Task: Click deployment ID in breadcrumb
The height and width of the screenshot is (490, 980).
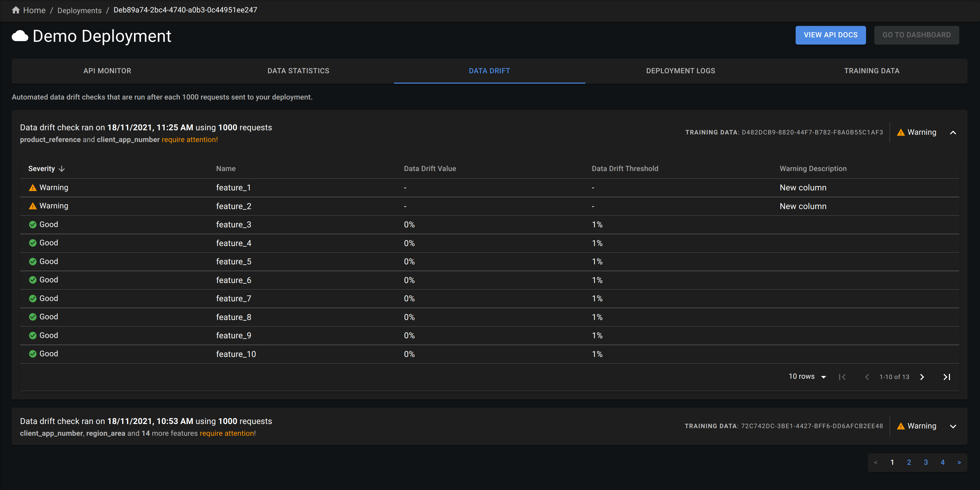Action: (x=185, y=10)
